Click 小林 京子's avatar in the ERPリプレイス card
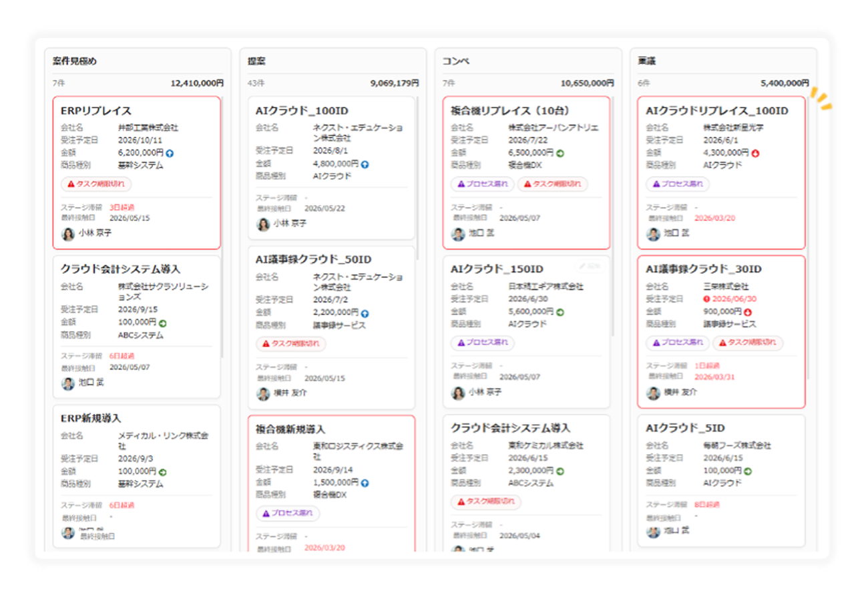868x601 pixels. [x=68, y=234]
